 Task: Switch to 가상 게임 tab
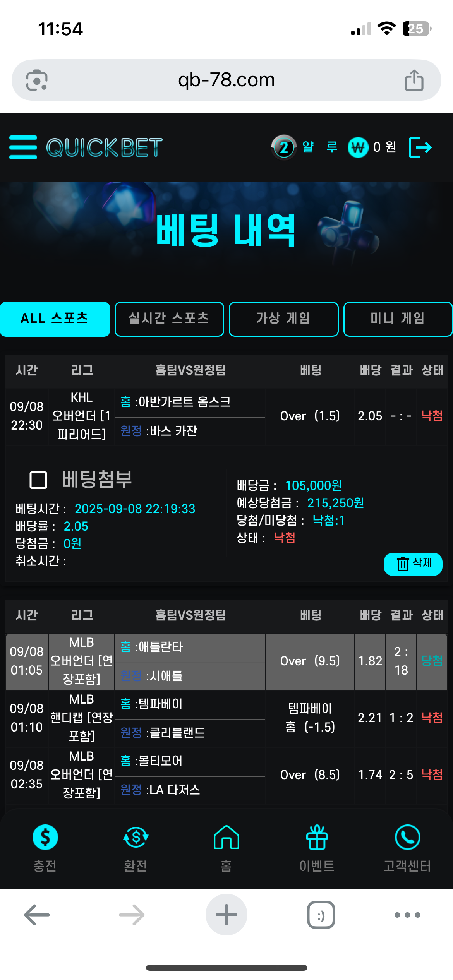point(283,319)
